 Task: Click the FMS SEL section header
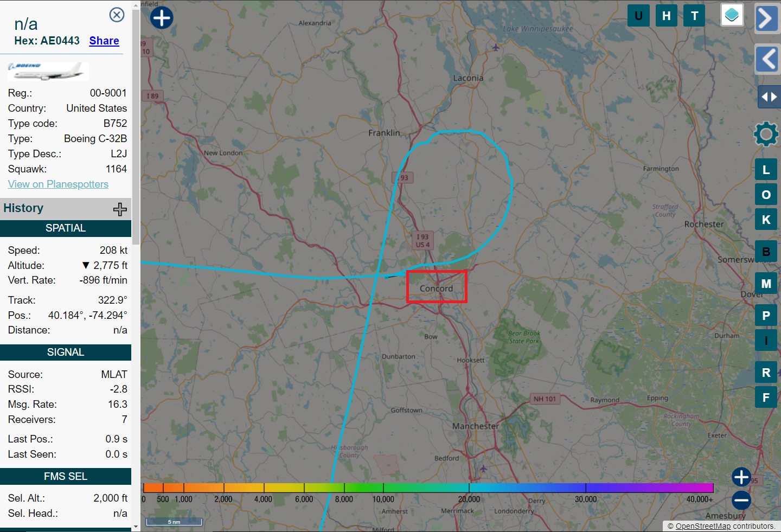click(x=66, y=477)
